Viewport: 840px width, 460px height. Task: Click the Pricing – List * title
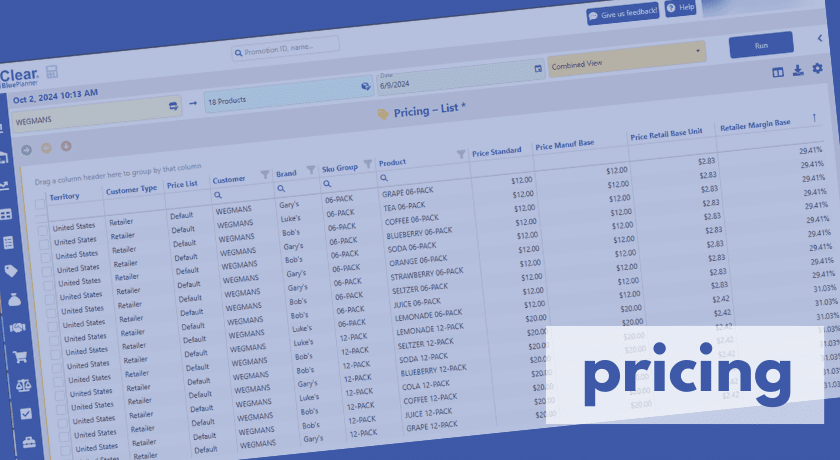click(x=429, y=110)
